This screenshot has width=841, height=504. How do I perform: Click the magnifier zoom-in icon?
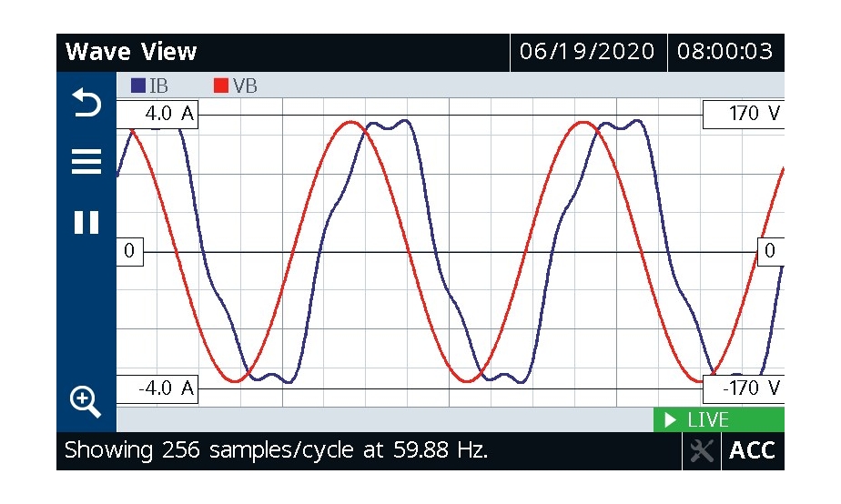pos(86,401)
